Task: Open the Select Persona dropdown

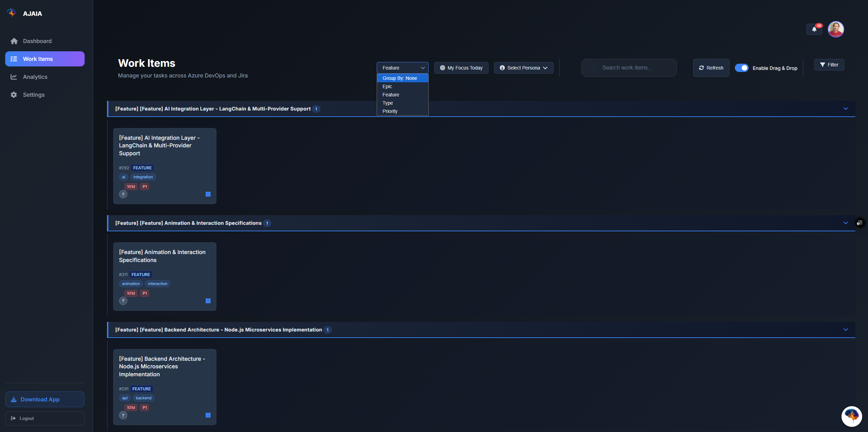Action: [x=523, y=68]
